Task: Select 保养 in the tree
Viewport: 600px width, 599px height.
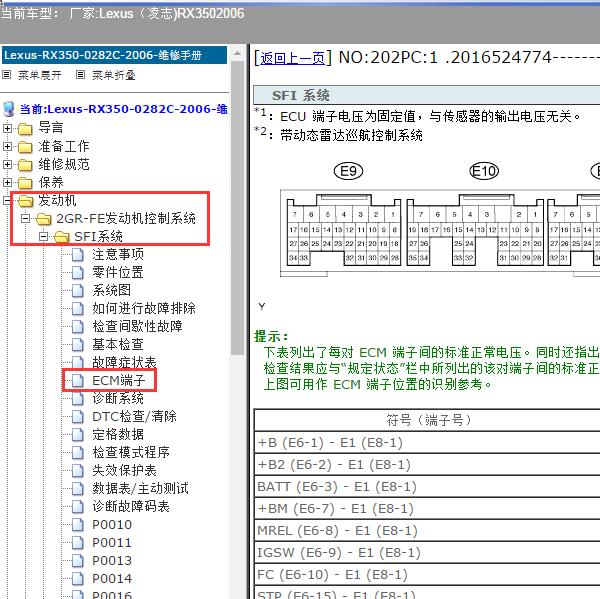Action: tap(51, 182)
